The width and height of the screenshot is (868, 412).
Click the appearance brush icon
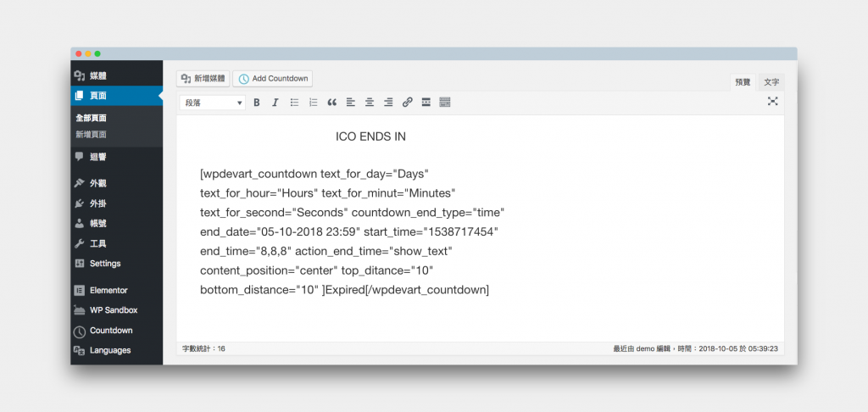[x=80, y=183]
